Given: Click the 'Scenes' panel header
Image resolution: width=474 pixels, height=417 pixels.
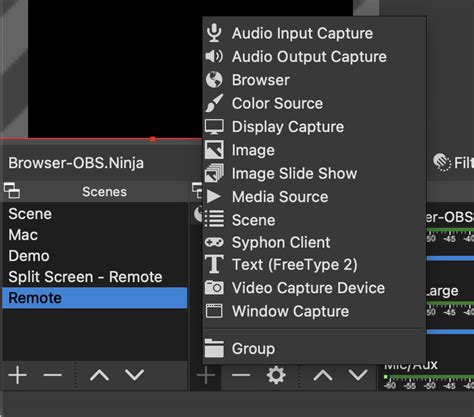Looking at the screenshot, I should click(x=104, y=192).
